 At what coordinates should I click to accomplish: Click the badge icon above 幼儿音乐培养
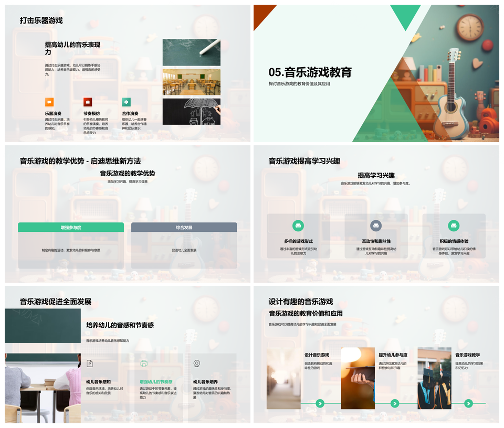tap(197, 363)
